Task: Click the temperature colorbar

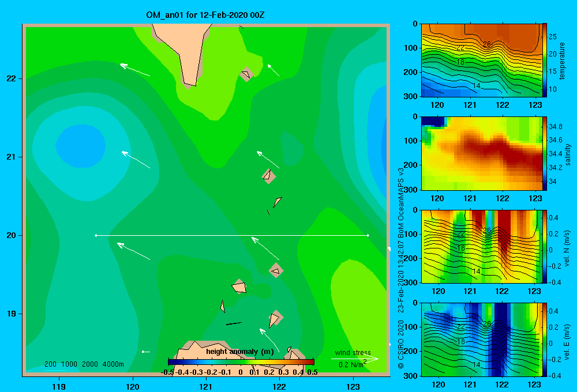Action: click(x=545, y=61)
